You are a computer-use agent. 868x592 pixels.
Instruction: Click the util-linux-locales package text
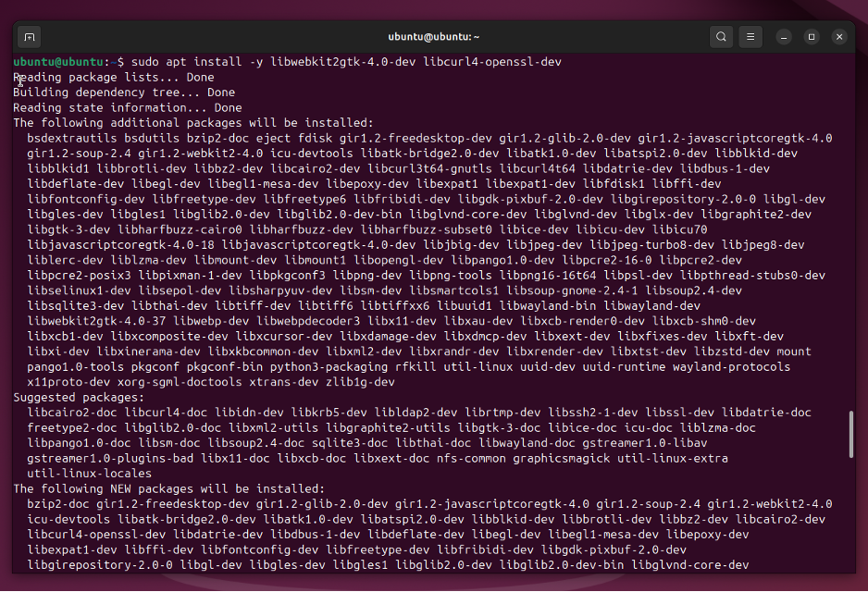point(88,473)
